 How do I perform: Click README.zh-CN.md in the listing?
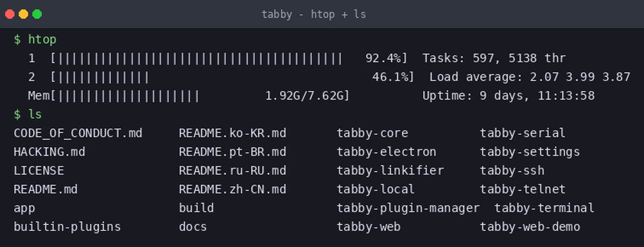tap(233, 190)
